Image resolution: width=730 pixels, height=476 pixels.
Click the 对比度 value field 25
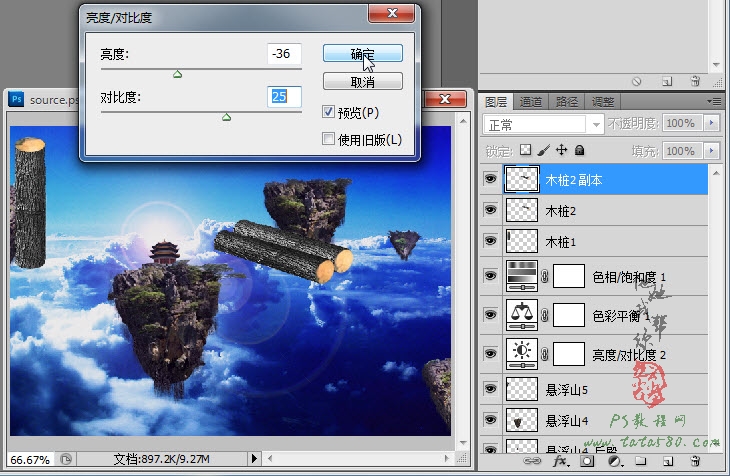(284, 96)
